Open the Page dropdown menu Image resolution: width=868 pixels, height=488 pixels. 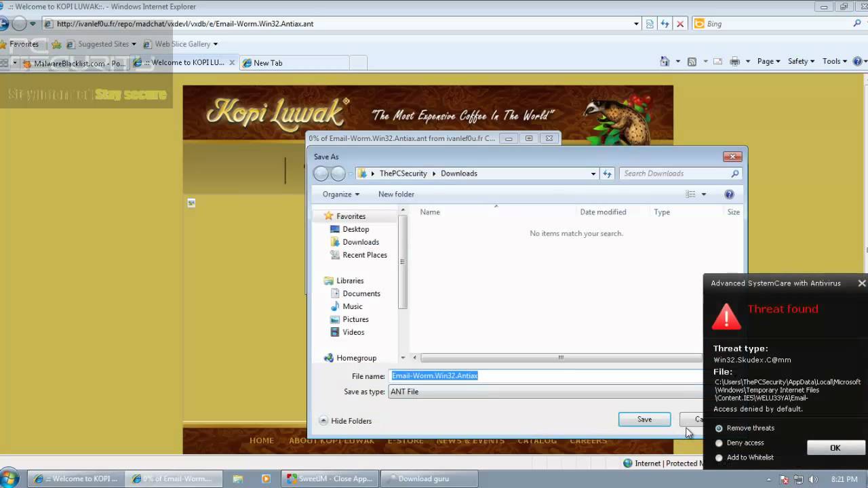coord(769,61)
